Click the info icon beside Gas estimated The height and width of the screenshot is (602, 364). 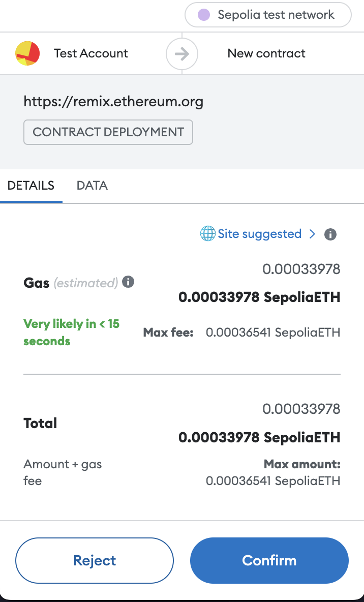(129, 282)
